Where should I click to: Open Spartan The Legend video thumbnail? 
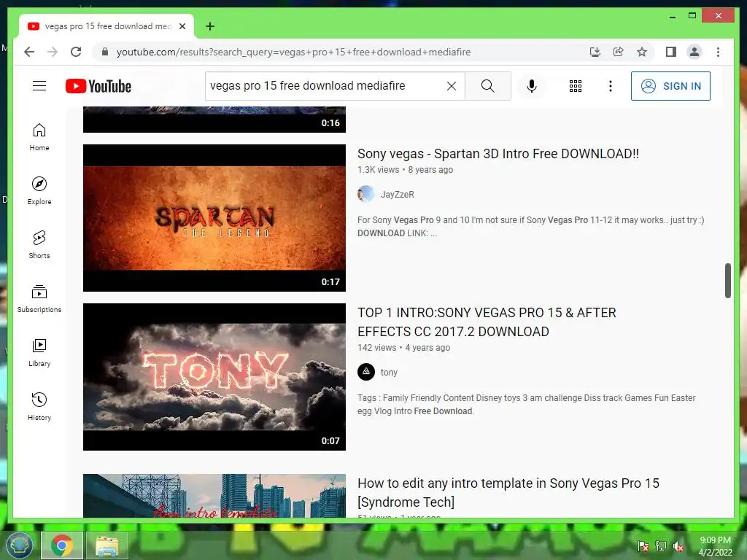click(214, 218)
